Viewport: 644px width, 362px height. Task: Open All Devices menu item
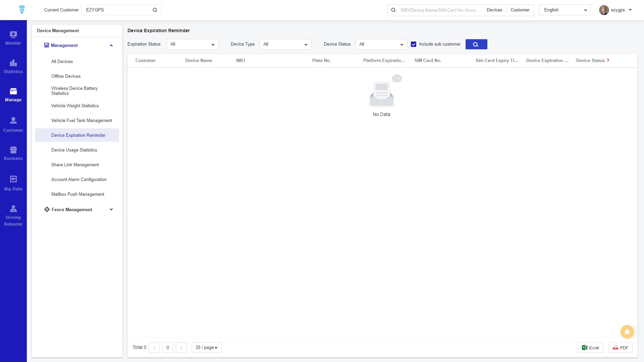pyautogui.click(x=62, y=62)
